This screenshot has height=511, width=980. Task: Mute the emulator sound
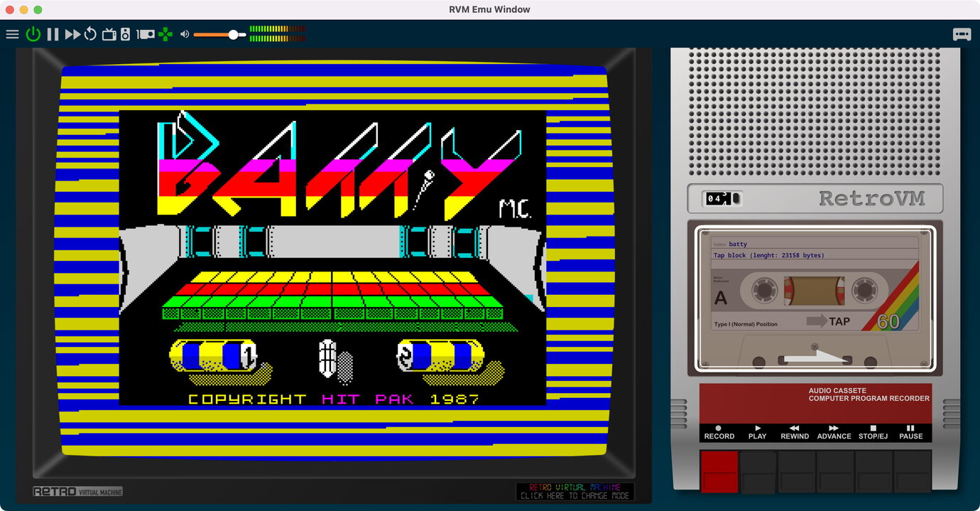pyautogui.click(x=184, y=33)
